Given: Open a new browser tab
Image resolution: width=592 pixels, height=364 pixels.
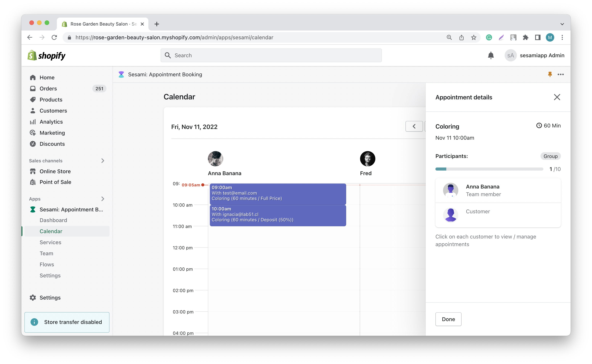Looking at the screenshot, I should 157,24.
